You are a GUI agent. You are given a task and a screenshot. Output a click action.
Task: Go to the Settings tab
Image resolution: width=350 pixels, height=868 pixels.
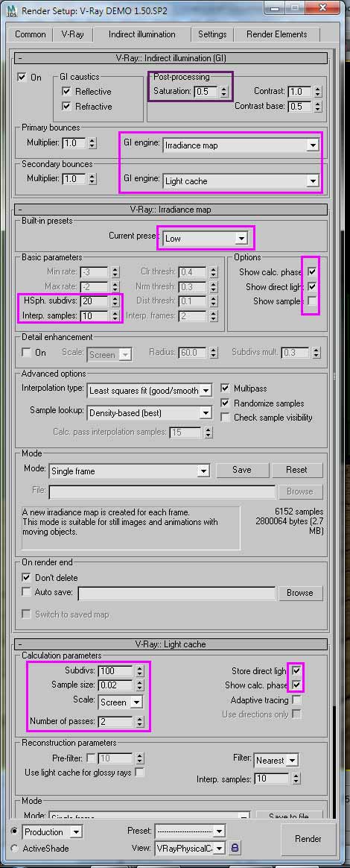coord(212,34)
